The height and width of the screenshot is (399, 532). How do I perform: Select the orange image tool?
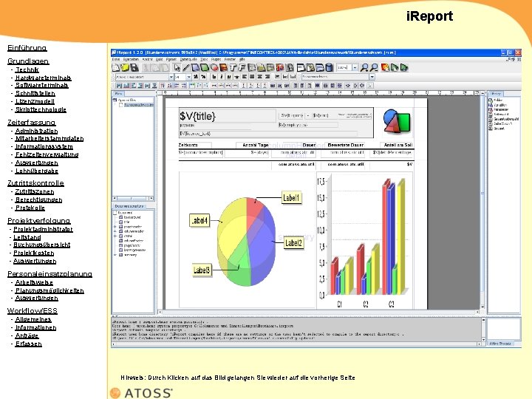(223, 67)
